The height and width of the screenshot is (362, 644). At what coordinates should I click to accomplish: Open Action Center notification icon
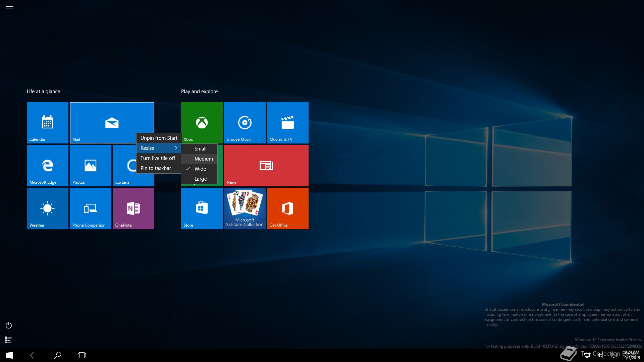(x=614, y=355)
